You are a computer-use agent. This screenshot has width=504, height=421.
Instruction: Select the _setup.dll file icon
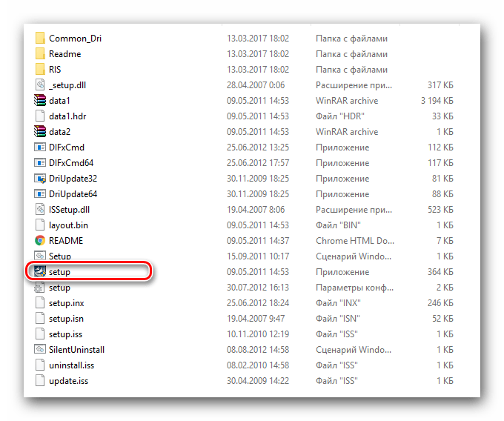click(40, 84)
